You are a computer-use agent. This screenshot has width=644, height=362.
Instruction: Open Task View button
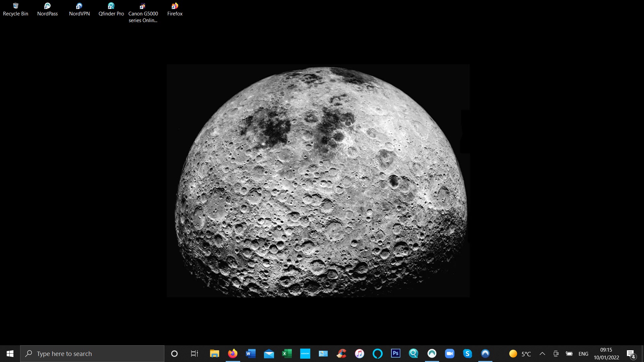pos(194,354)
